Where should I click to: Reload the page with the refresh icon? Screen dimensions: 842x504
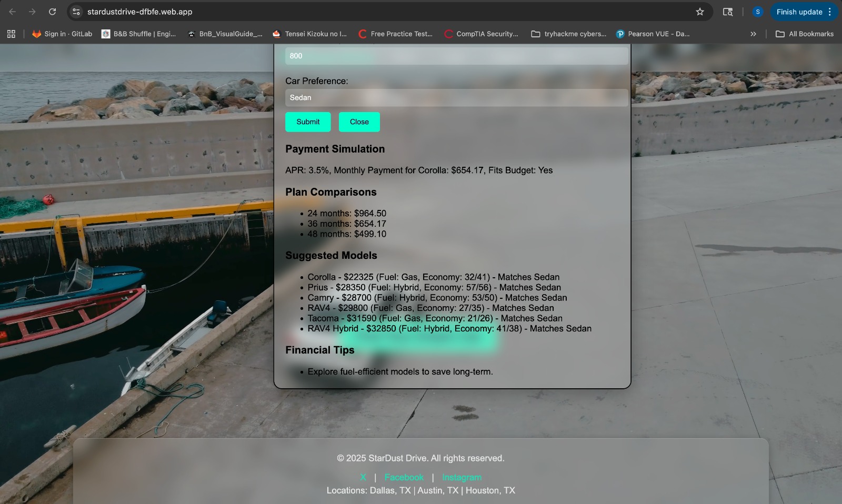point(52,12)
